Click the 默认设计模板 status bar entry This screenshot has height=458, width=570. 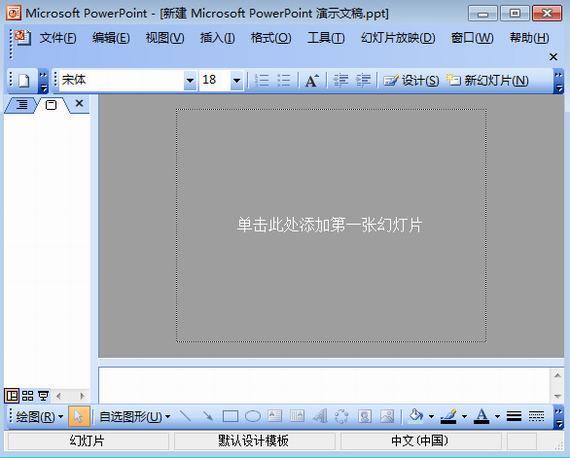point(254,441)
